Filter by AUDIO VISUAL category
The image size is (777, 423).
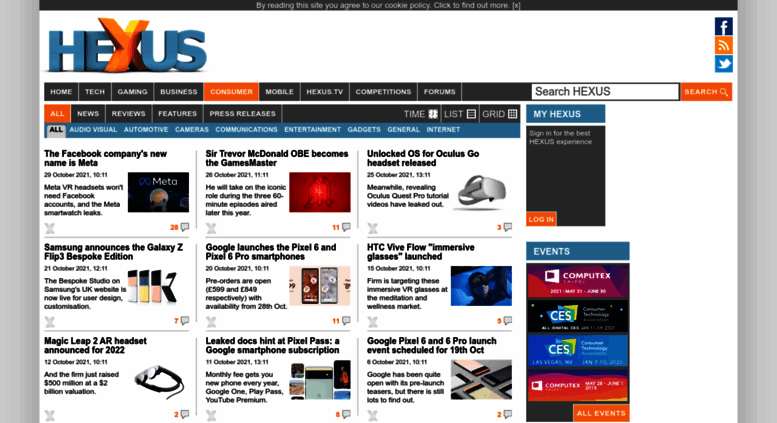pyautogui.click(x=93, y=130)
